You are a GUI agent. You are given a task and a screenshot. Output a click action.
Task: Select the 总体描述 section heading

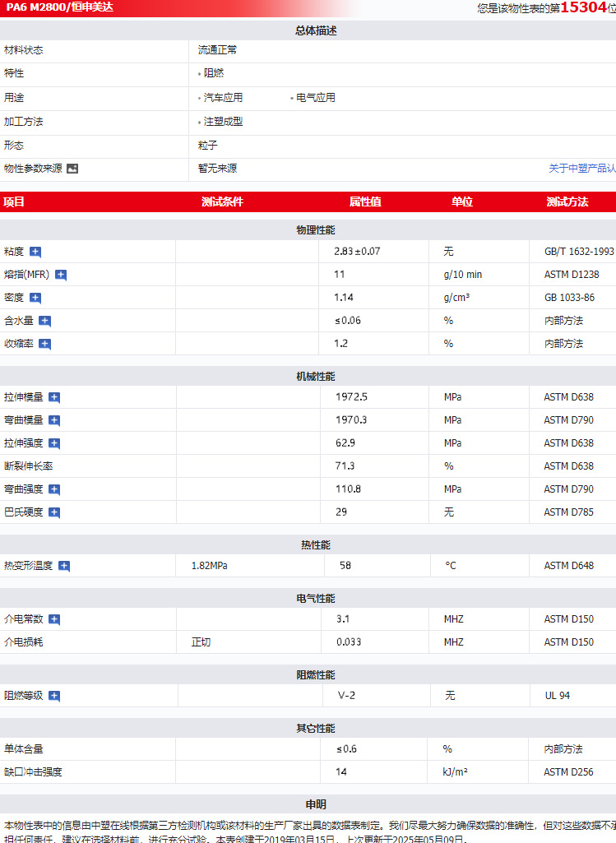[316, 30]
